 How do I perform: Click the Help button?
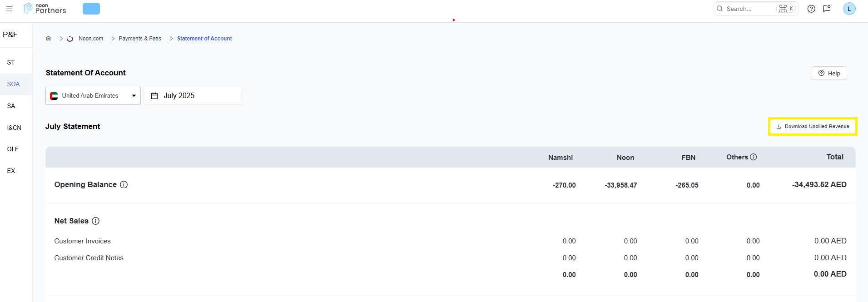(x=829, y=73)
